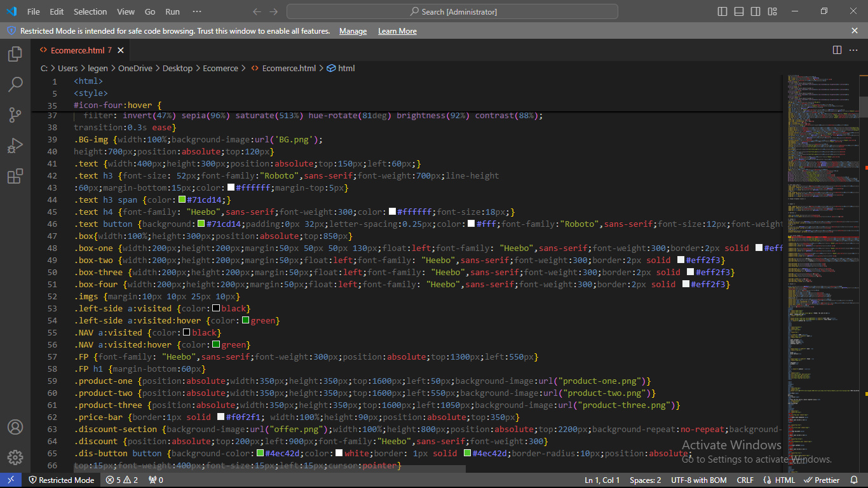
Task: Open the editor More Actions ellipsis
Action: (854, 50)
